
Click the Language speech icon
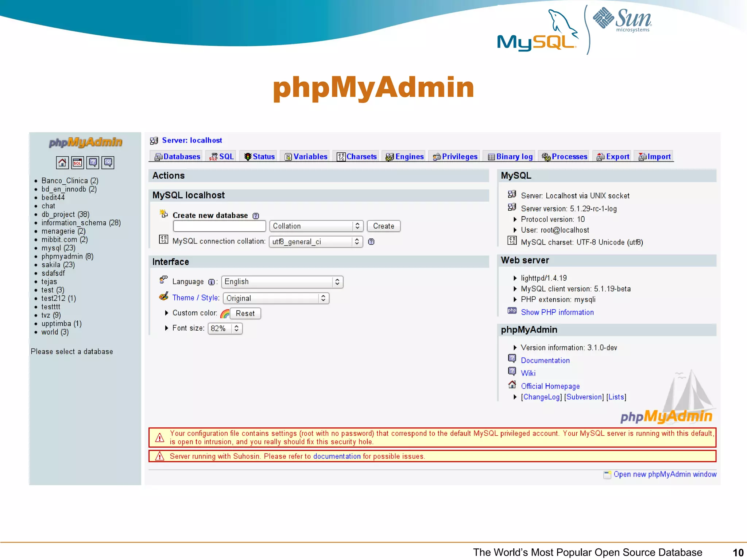164,280
